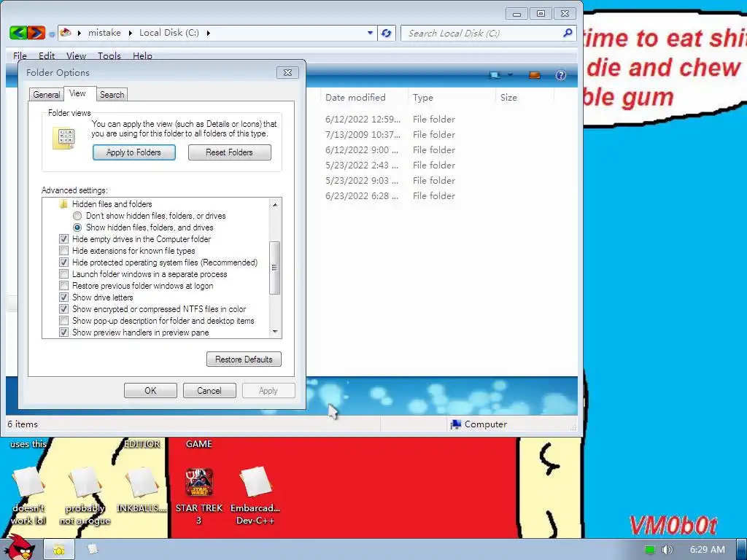Click the Apply to Folders button
The width and height of the screenshot is (747, 560).
point(134,152)
